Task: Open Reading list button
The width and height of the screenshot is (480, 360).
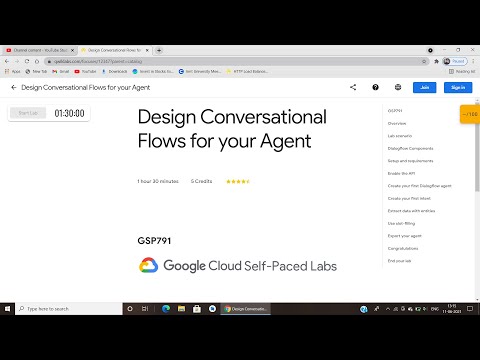Action: coord(462,71)
